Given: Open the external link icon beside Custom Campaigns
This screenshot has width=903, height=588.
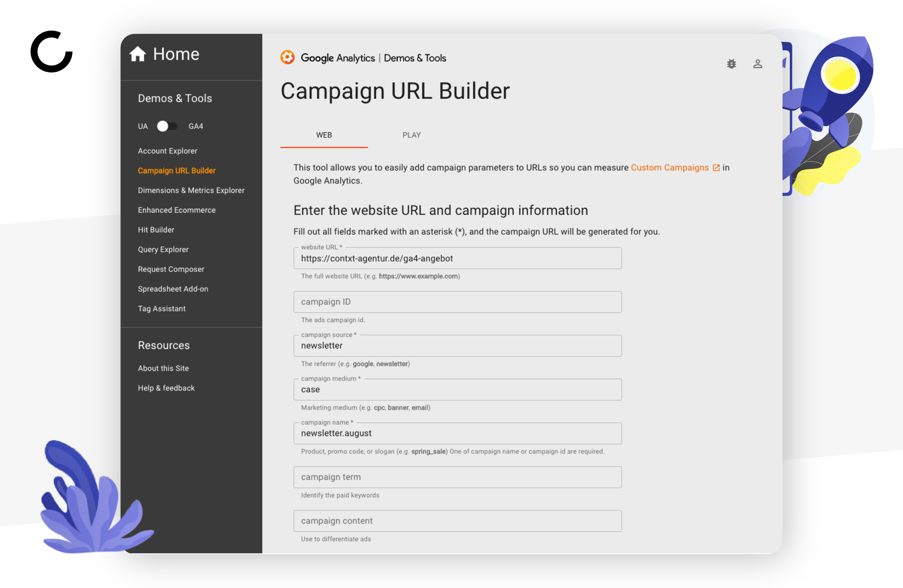Looking at the screenshot, I should click(716, 168).
